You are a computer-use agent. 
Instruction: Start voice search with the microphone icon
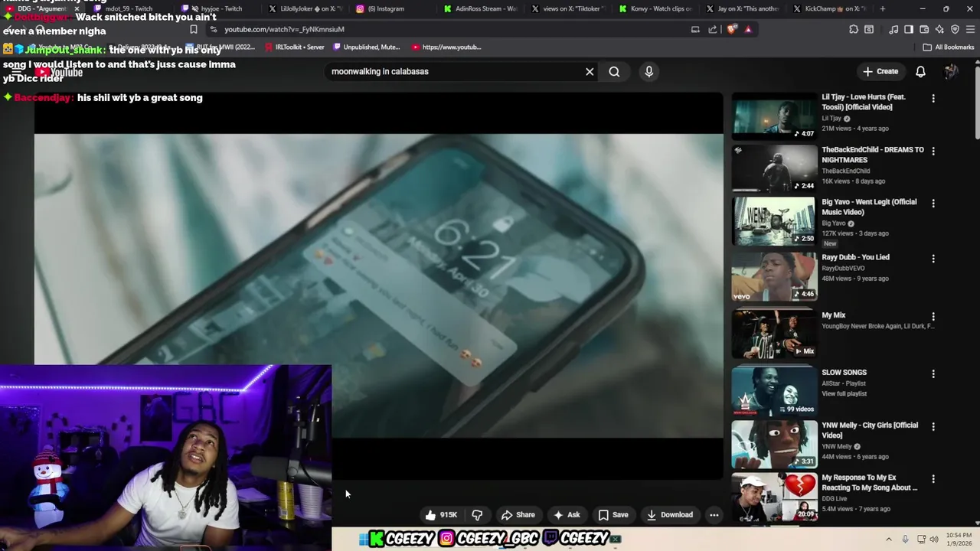(x=648, y=71)
